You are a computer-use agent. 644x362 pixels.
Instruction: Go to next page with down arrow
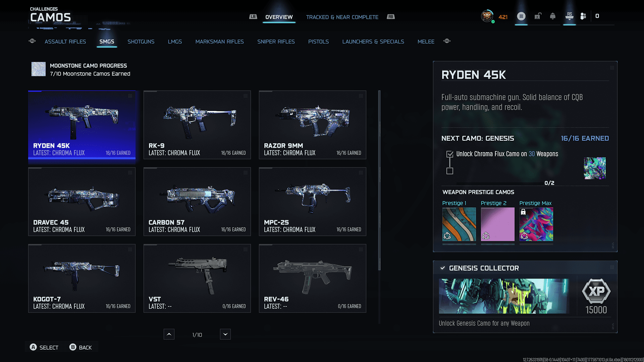tap(225, 334)
